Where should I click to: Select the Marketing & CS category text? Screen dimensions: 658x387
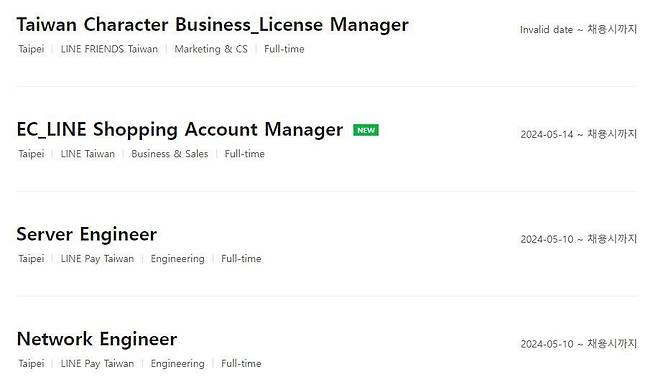click(x=211, y=49)
